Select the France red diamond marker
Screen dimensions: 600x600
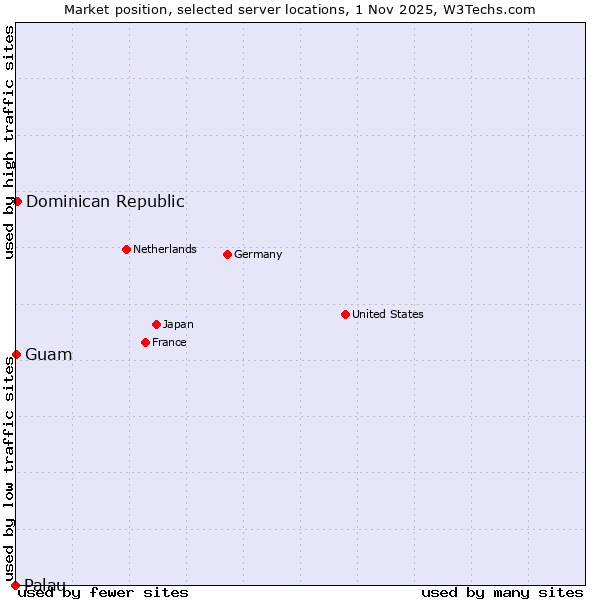pos(145,342)
